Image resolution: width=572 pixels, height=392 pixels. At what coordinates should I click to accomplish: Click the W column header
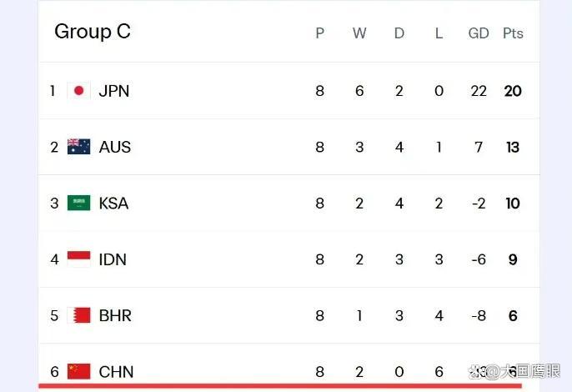[359, 33]
